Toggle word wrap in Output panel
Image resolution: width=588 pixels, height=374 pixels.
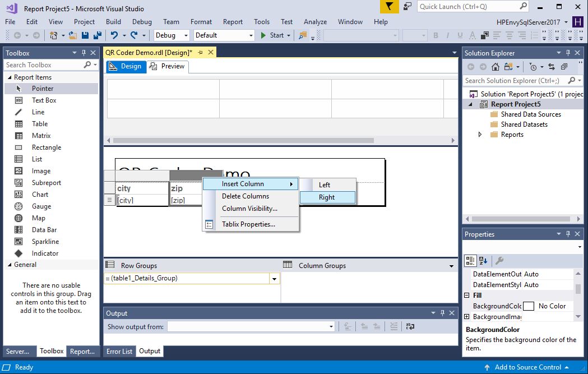[410, 326]
